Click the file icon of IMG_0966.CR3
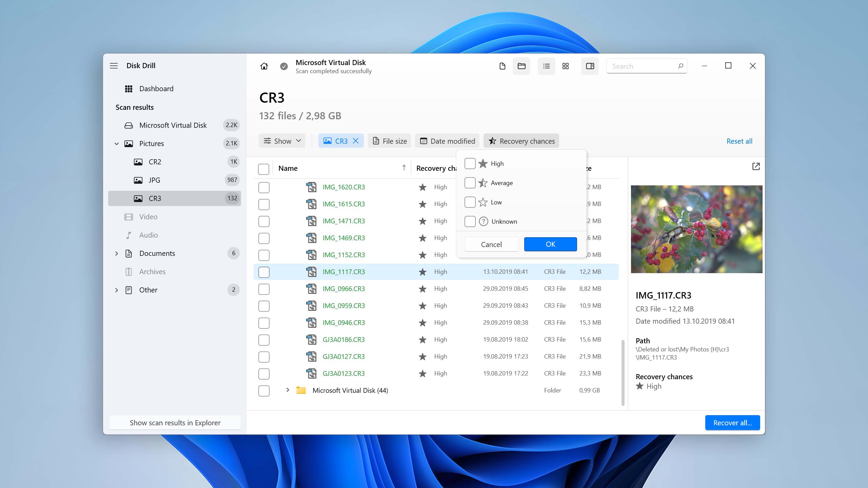 click(x=311, y=289)
